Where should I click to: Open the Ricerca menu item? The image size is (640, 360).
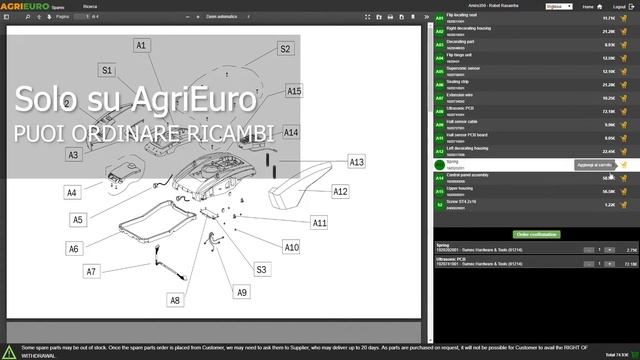tap(90, 7)
